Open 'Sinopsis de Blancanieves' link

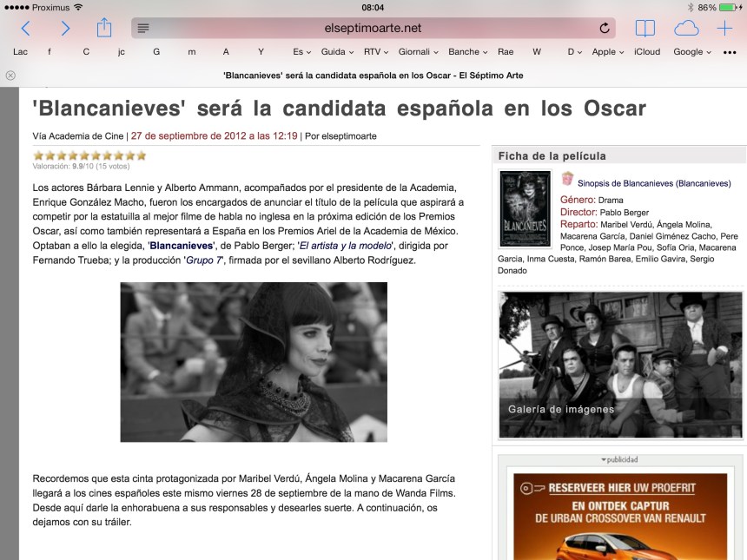(654, 183)
